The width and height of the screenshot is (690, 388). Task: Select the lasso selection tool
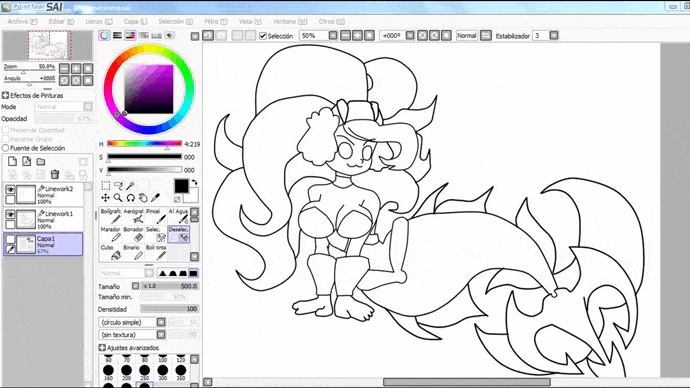coord(118,185)
